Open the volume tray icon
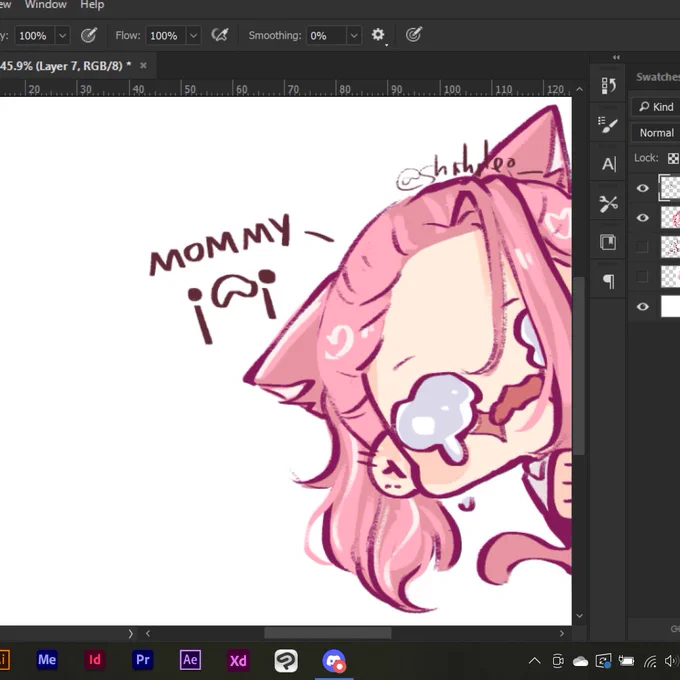 pos(671,661)
